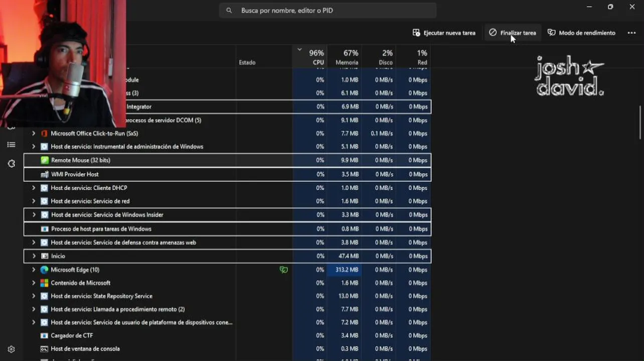The width and height of the screenshot is (644, 361).
Task: Open the more options ellipsis menu
Action: (x=631, y=33)
